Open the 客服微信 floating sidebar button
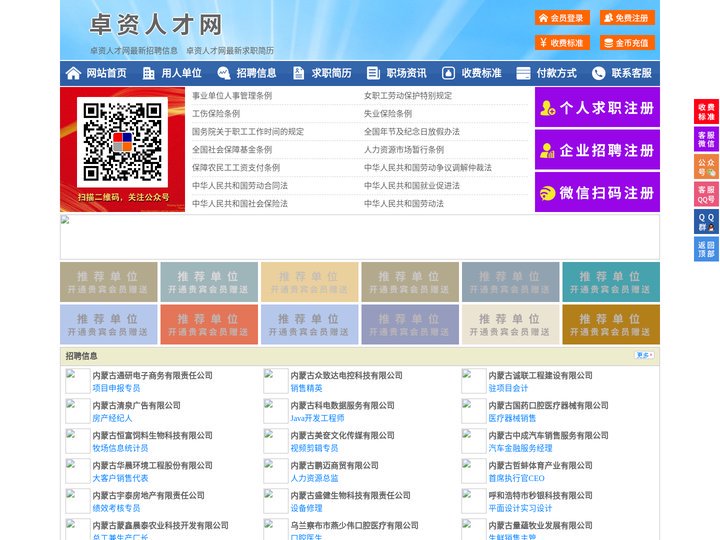Image resolution: width=720 pixels, height=540 pixels. [x=706, y=139]
